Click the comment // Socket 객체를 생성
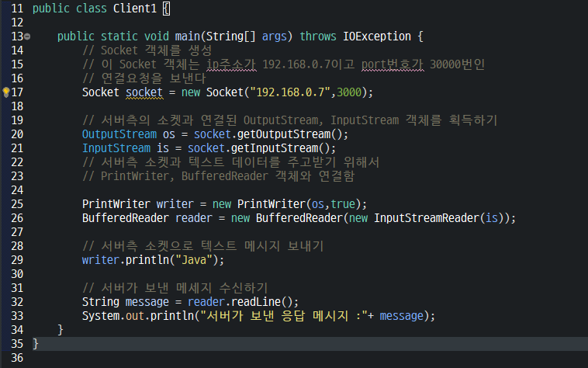This screenshot has height=368, width=588. pyautogui.click(x=147, y=50)
